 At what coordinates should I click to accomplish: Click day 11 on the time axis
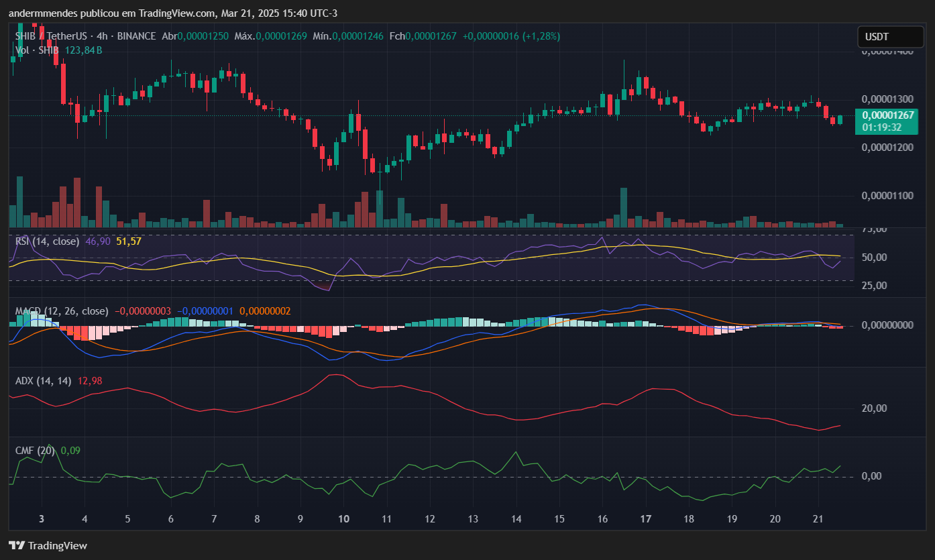click(386, 519)
